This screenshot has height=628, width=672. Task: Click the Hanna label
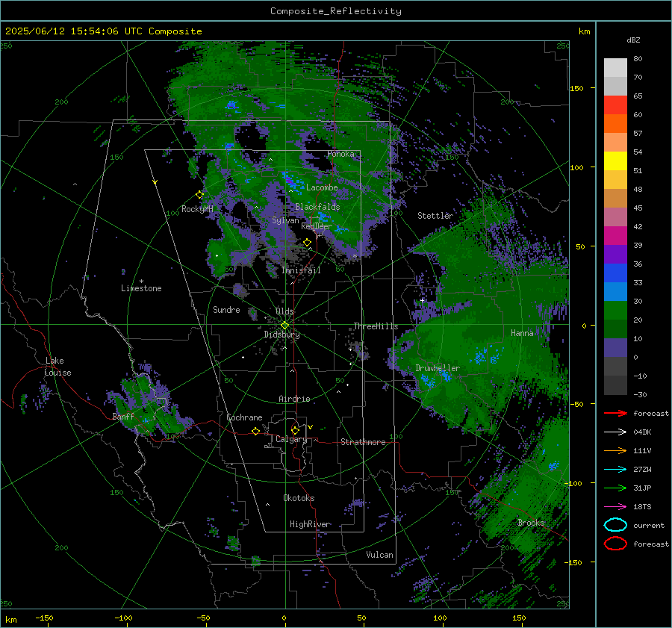(522, 333)
